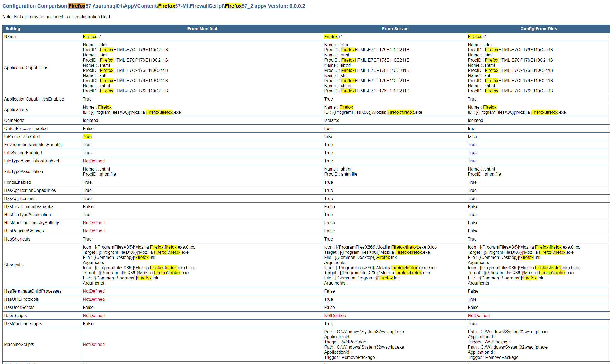Viewport: 612px width, 364px height.
Task: Click red 'NotDefined' in FileTypeAssociationEnabled row
Action: tap(94, 161)
